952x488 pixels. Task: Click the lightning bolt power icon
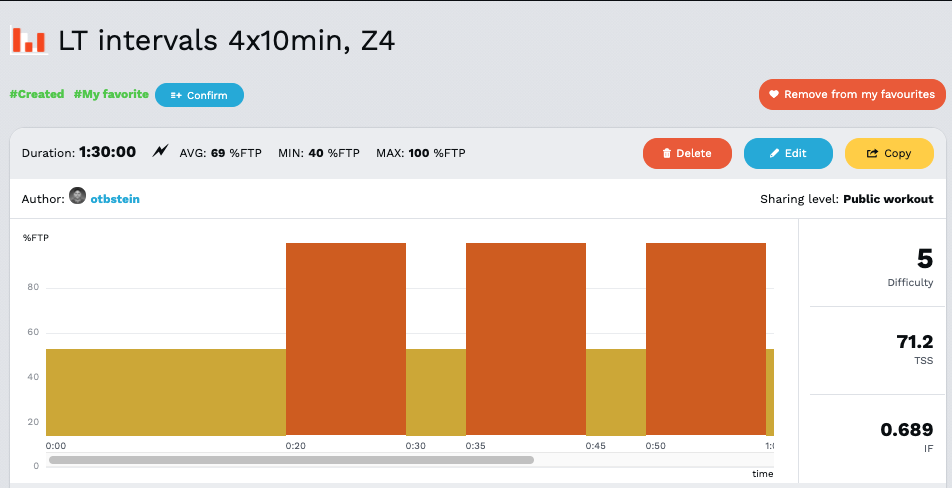tap(160, 152)
